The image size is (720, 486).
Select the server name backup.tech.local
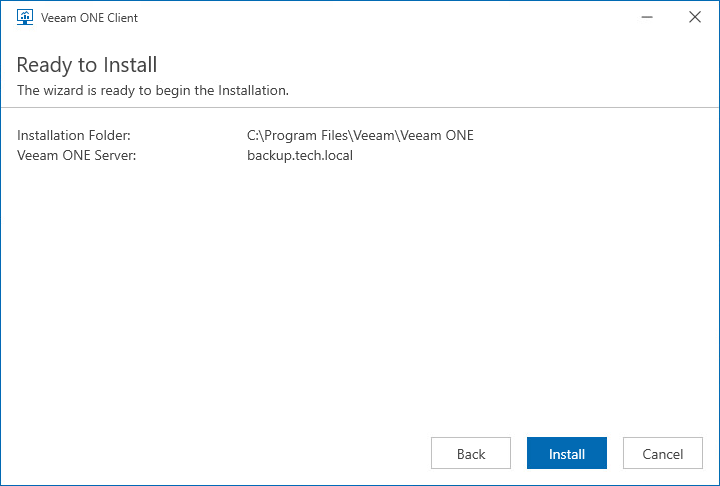tap(300, 155)
